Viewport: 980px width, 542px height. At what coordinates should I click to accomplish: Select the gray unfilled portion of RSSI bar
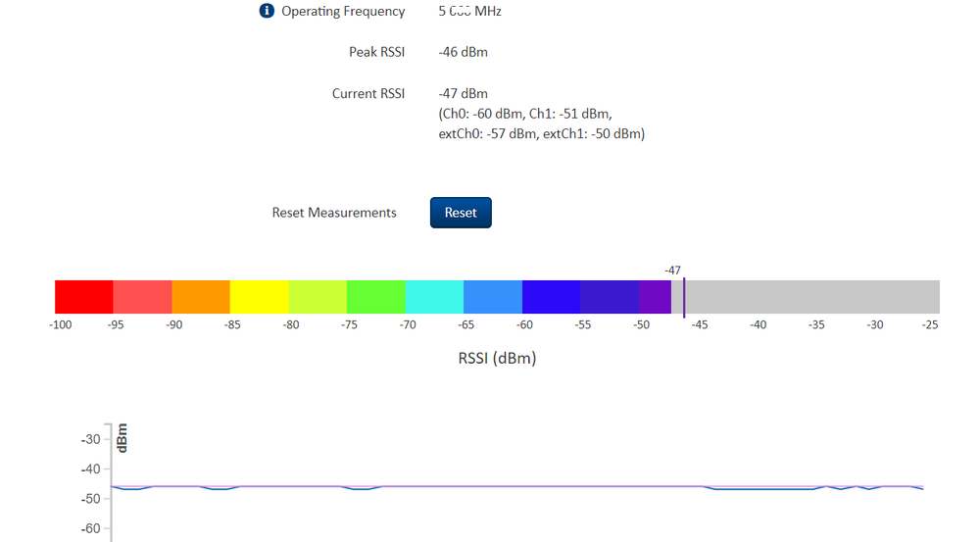(811, 296)
